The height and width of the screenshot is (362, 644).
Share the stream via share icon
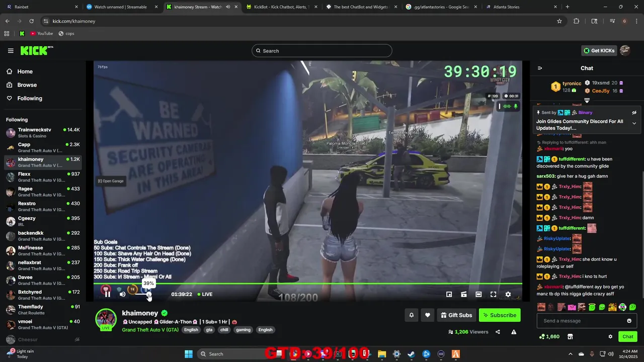coord(498,332)
